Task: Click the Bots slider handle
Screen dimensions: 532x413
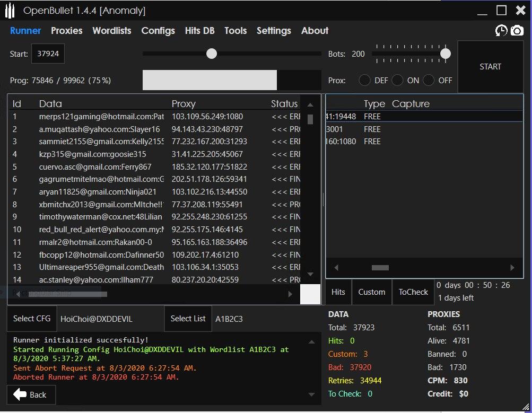Action: pyautogui.click(x=446, y=54)
